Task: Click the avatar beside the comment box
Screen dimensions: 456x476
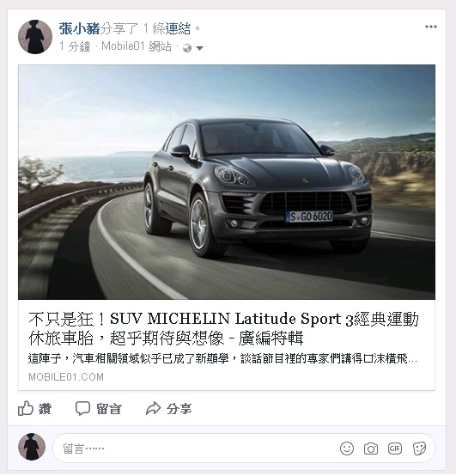Action: pyautogui.click(x=32, y=447)
